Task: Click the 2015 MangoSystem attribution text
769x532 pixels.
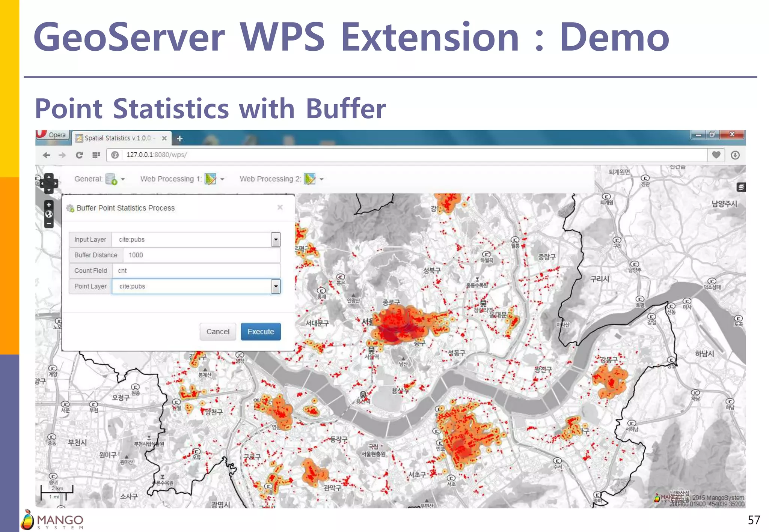Action: [718, 498]
